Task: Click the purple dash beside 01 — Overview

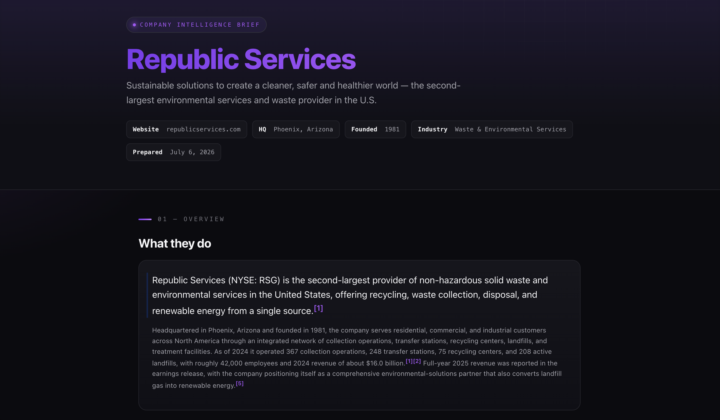Action: click(x=145, y=219)
